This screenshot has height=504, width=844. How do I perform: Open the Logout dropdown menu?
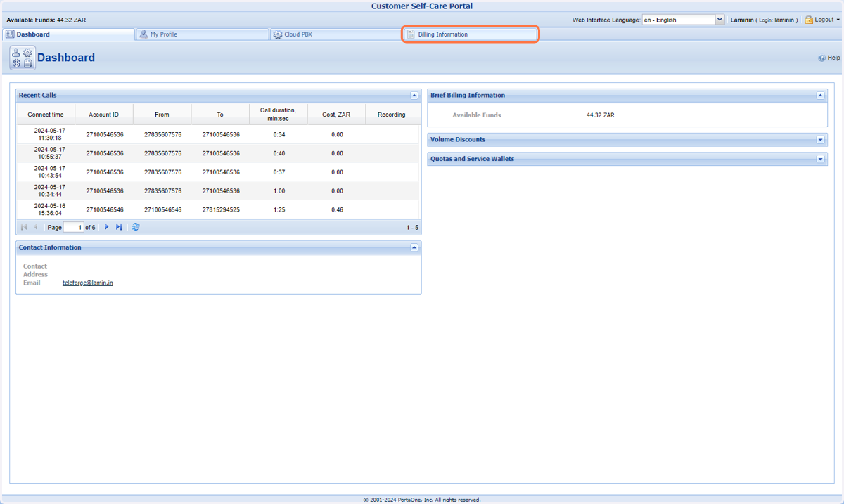click(x=838, y=20)
